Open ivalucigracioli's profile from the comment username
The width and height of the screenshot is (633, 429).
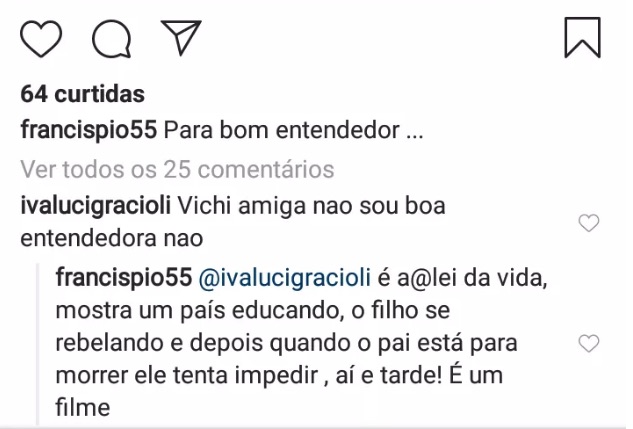point(96,206)
